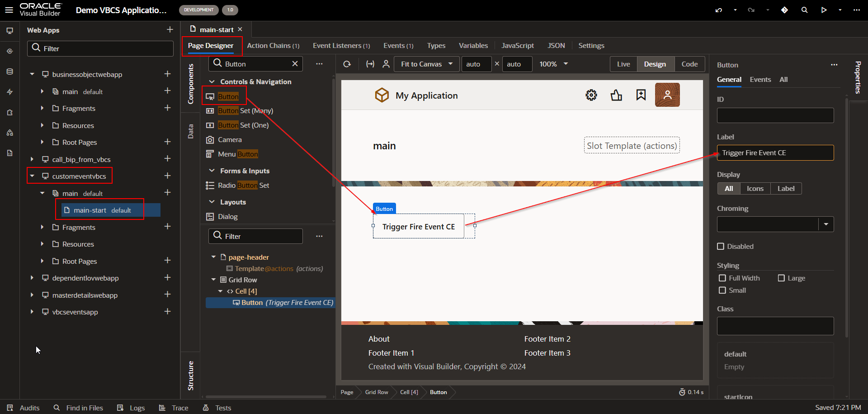Viewport: 868px width, 414px height.
Task: Switch canvas to Code mode
Action: click(689, 64)
